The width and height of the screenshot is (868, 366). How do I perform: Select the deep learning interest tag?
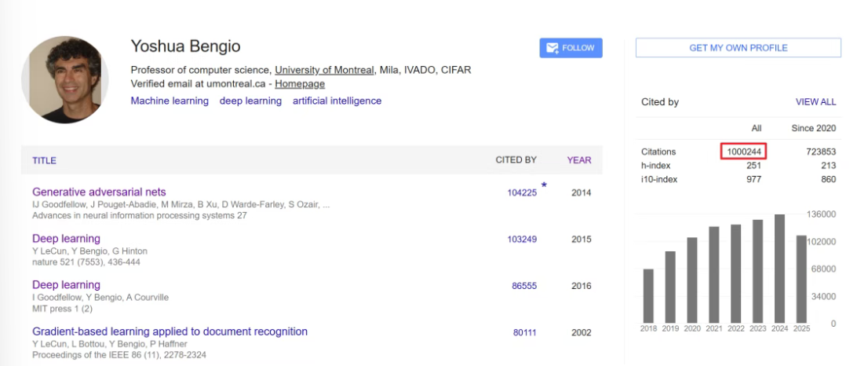[250, 101]
